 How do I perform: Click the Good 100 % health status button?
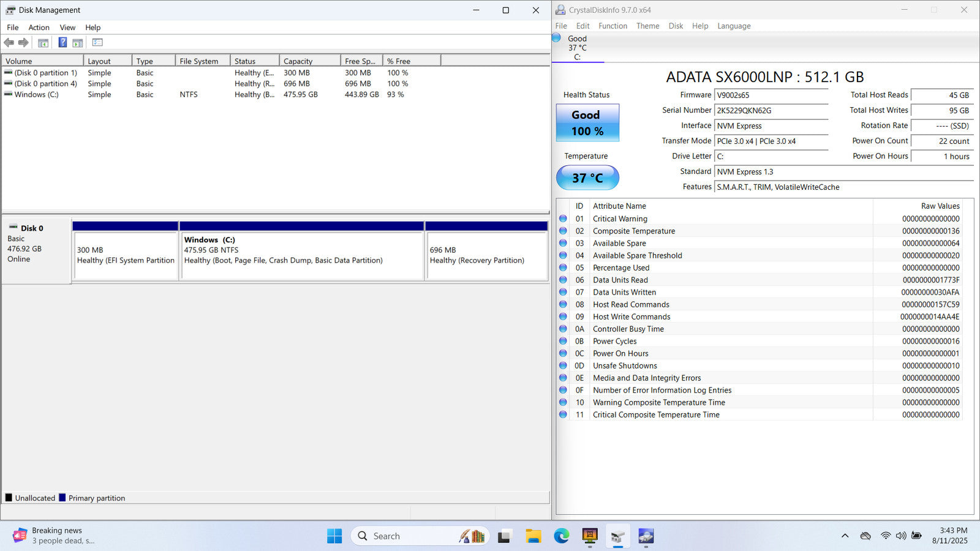pos(587,123)
